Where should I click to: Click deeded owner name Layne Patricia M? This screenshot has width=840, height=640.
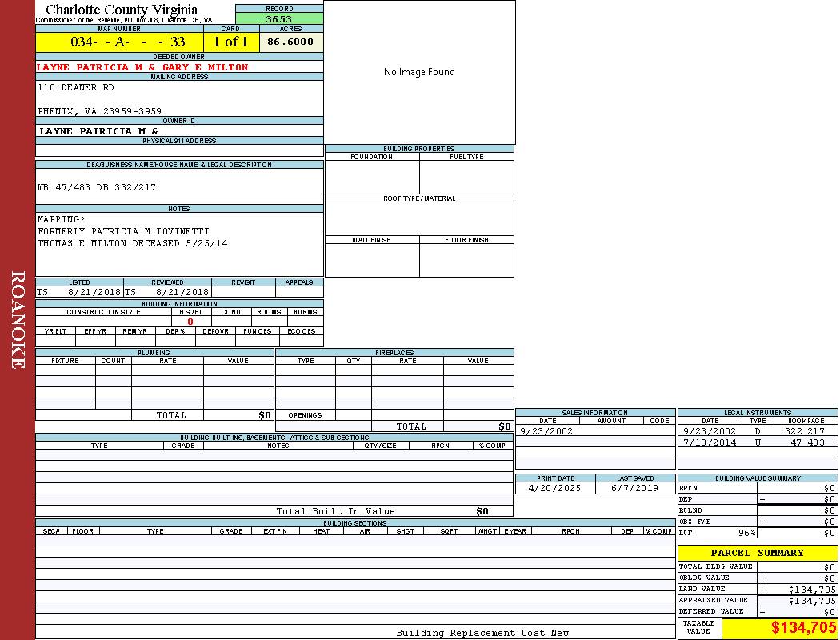pos(142,68)
